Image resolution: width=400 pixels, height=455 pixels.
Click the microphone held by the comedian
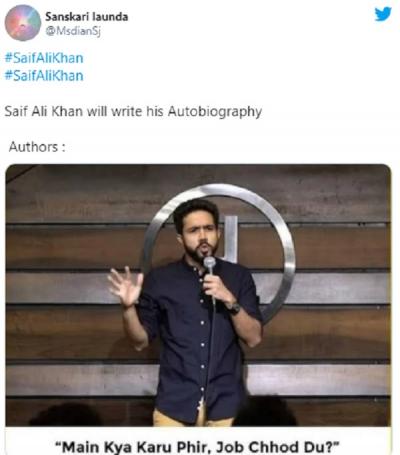coord(210,265)
